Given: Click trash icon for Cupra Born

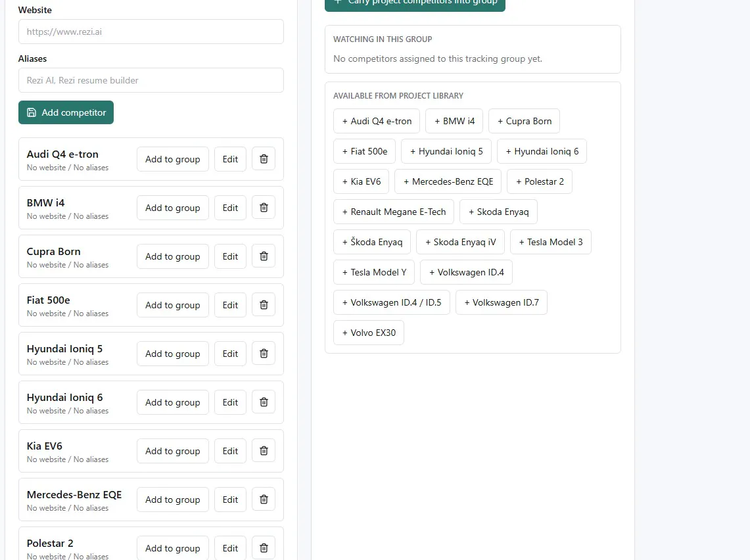Looking at the screenshot, I should [264, 256].
